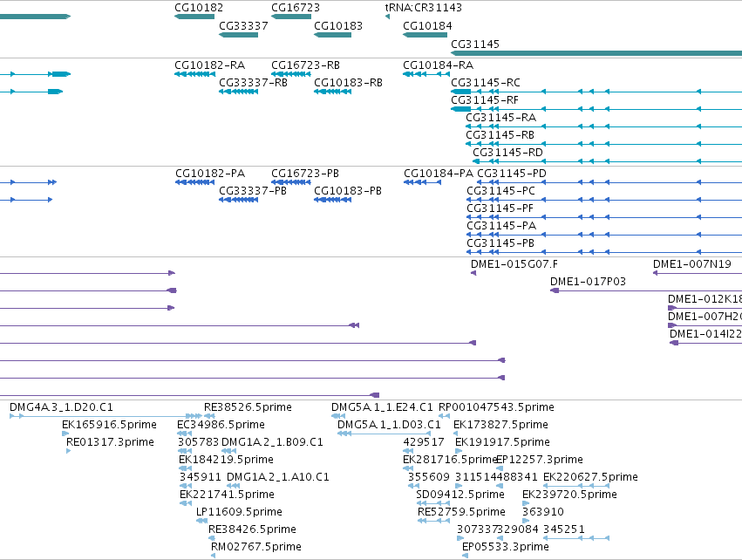Image resolution: width=742 pixels, height=560 pixels.
Task: Select the EP05533.3prime EST marker
Action: pos(466,557)
